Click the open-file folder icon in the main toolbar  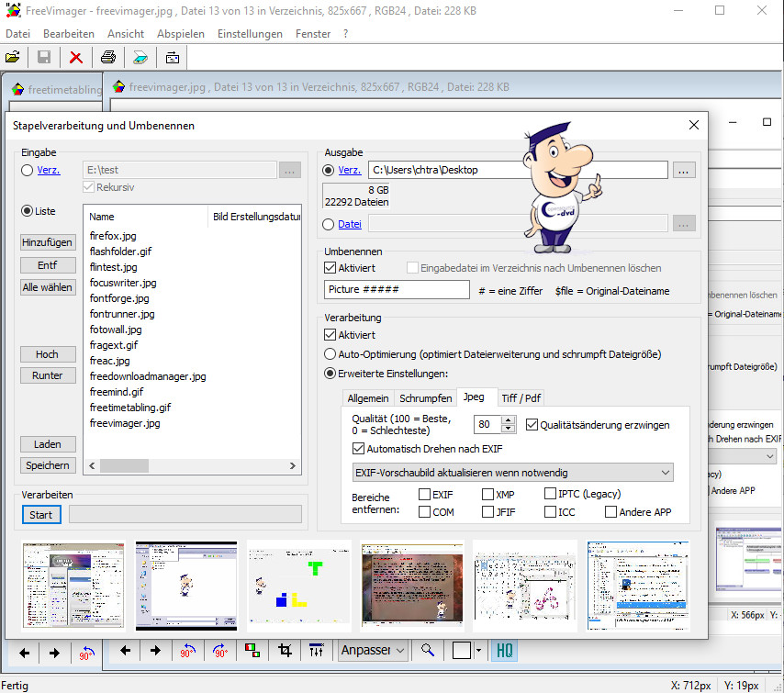click(x=13, y=57)
